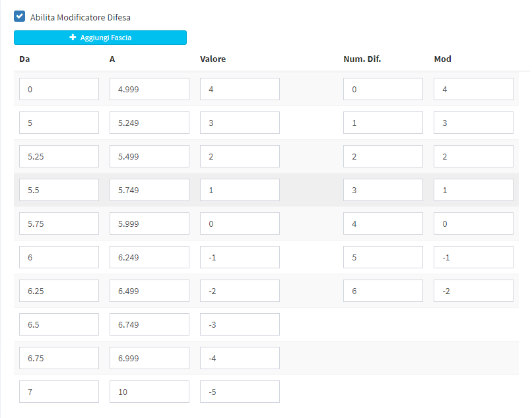Click the Da field containing 0
The width and height of the screenshot is (532, 418).
click(x=59, y=89)
